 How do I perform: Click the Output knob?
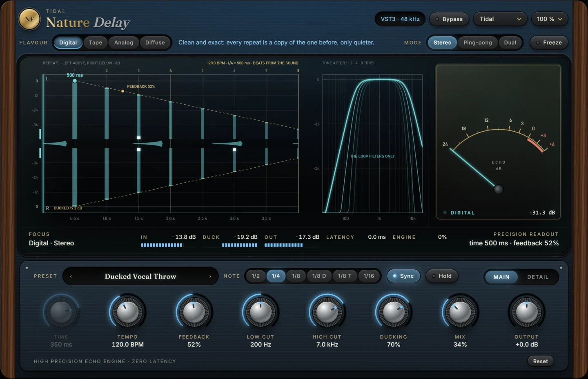tap(527, 312)
